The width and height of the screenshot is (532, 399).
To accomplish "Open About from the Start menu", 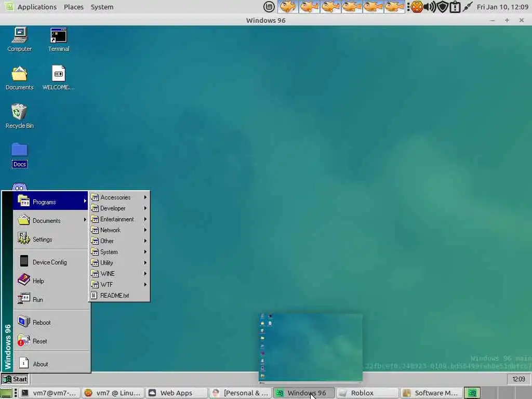I will [51, 364].
